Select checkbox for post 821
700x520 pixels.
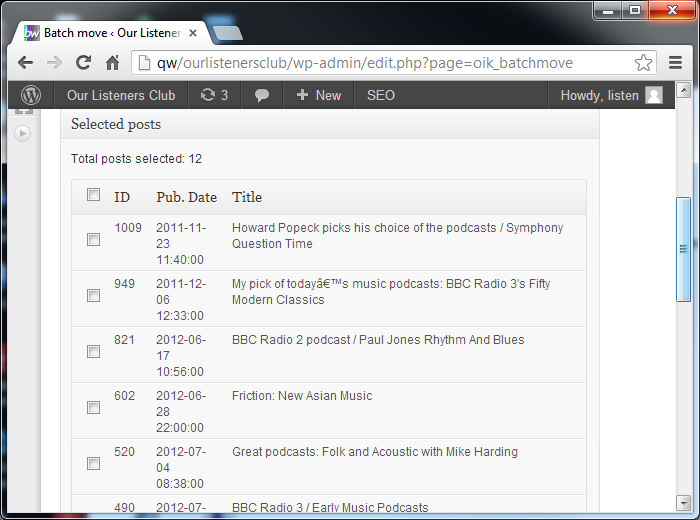[93, 352]
